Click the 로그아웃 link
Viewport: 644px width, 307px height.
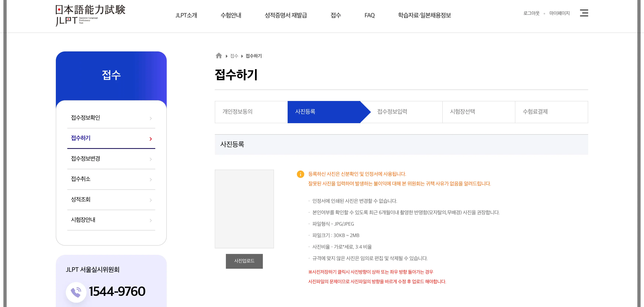point(531,13)
